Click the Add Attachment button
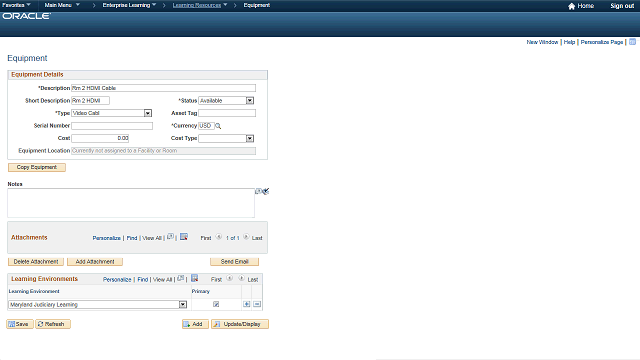This screenshot has width=640, height=360. click(95, 262)
